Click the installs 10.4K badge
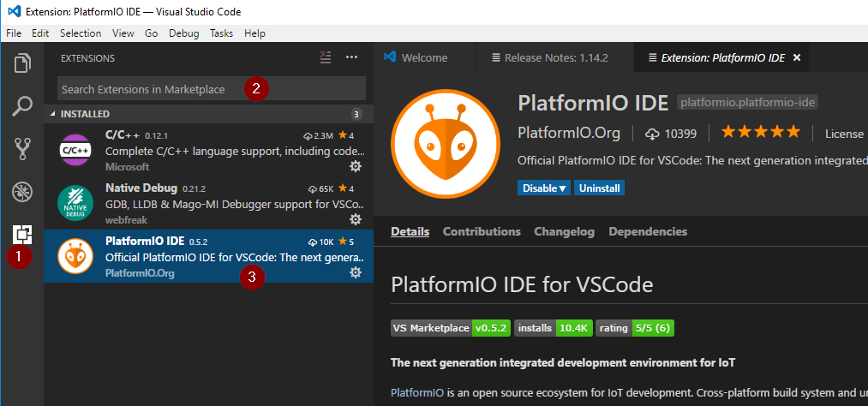The image size is (868, 406). 554,328
